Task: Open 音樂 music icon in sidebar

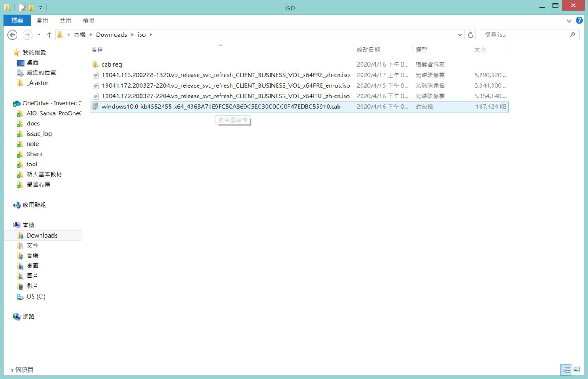Action: [20, 256]
